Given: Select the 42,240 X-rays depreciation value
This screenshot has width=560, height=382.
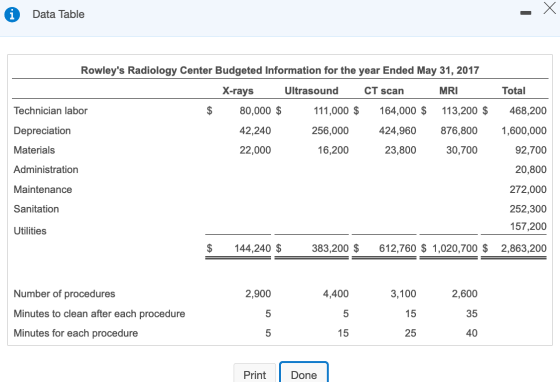Looking at the screenshot, I should pyautogui.click(x=255, y=131).
